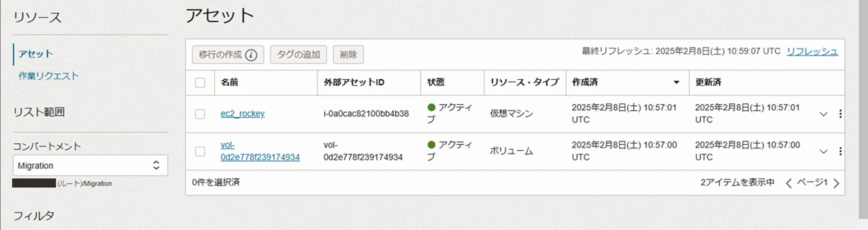
Task: Open 作業リクエスト in the resources menu
Action: [49, 76]
